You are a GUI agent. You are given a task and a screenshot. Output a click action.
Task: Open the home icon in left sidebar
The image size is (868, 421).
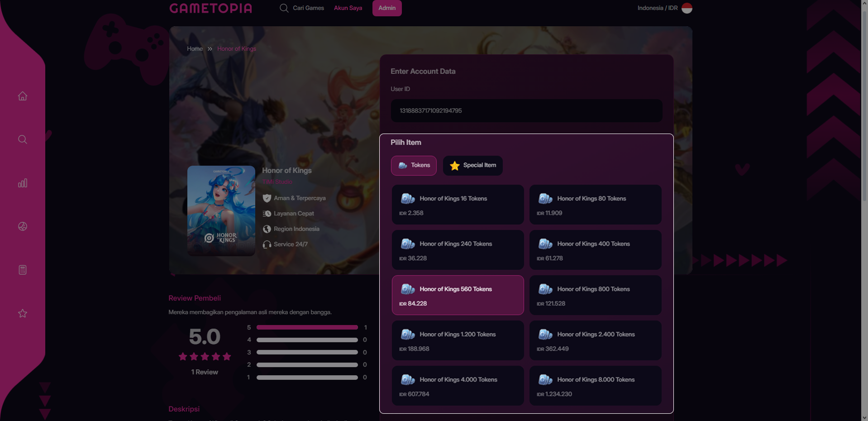tap(23, 96)
